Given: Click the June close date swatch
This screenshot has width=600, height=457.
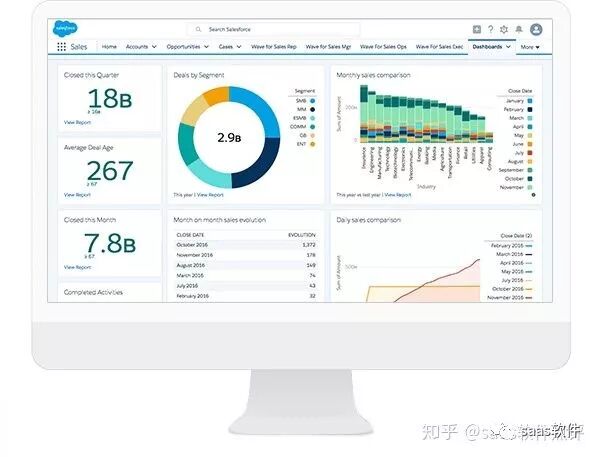Looking at the screenshot, I should pyautogui.click(x=530, y=144).
